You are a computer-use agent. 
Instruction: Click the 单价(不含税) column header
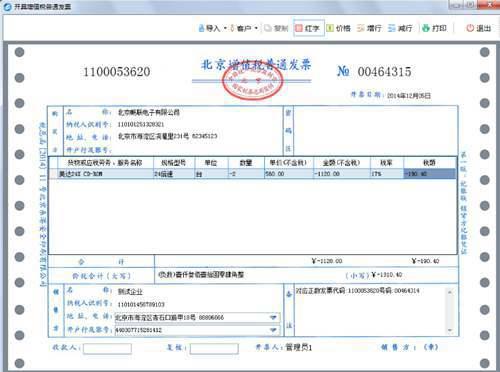coord(289,163)
